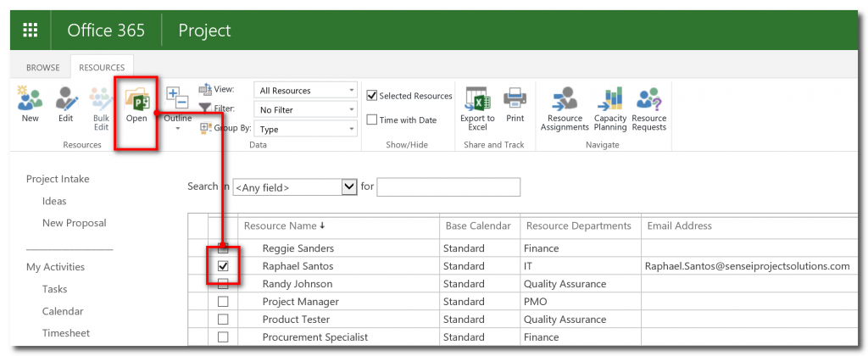Click the Project title link
The width and height of the screenshot is (868, 356).
tap(205, 30)
